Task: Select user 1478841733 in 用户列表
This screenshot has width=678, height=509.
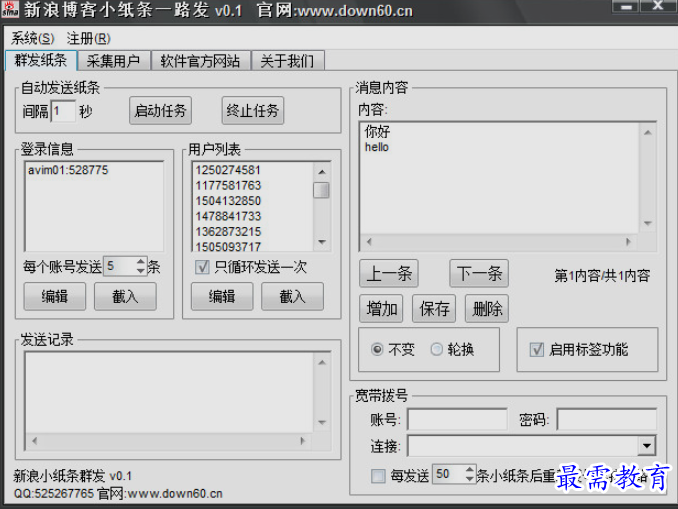Action: [x=228, y=216]
